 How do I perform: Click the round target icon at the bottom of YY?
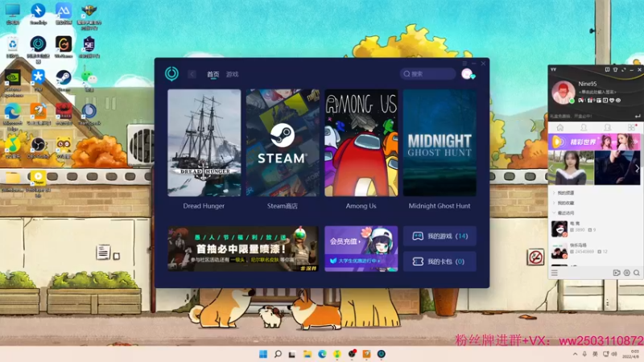pos(627,273)
